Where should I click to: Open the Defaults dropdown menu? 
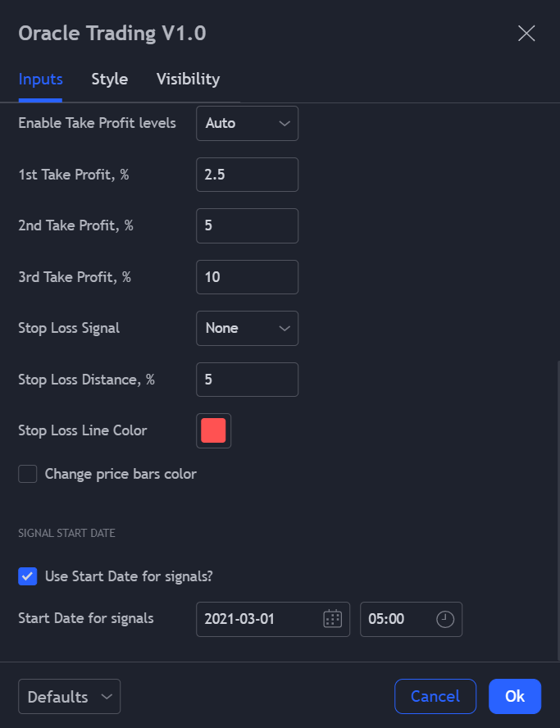coord(69,697)
